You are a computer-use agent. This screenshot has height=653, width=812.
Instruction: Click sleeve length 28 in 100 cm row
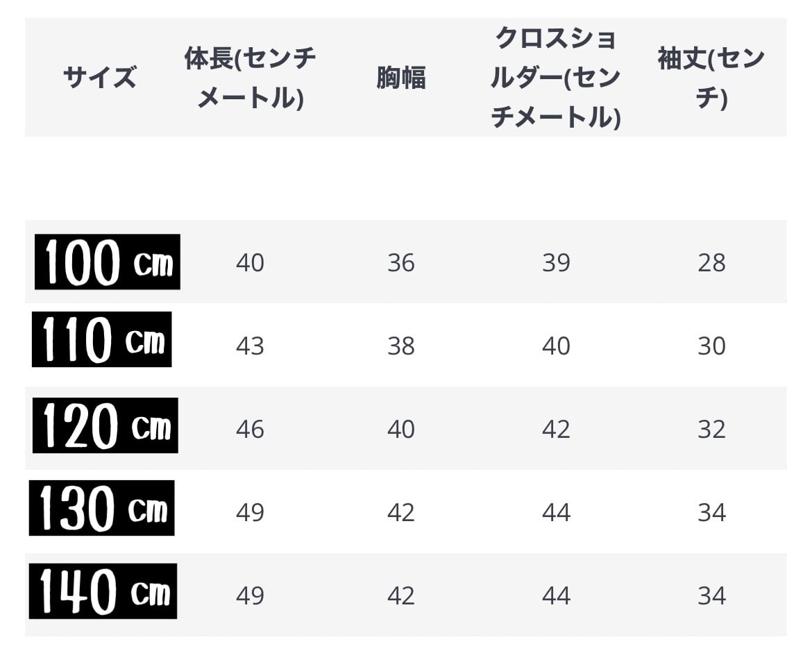[x=711, y=263]
